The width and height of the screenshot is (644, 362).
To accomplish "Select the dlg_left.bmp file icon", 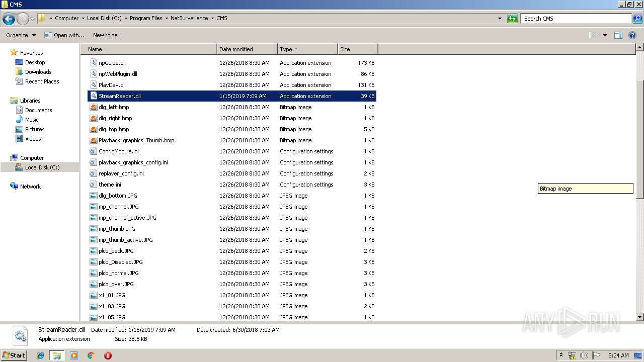I will point(94,107).
